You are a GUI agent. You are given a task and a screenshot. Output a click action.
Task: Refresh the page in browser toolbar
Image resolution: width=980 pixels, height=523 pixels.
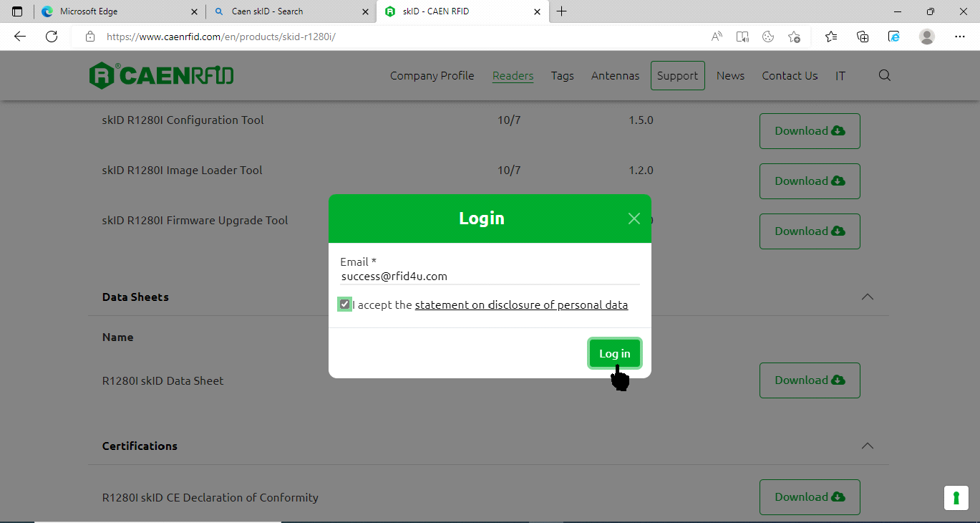coord(52,37)
